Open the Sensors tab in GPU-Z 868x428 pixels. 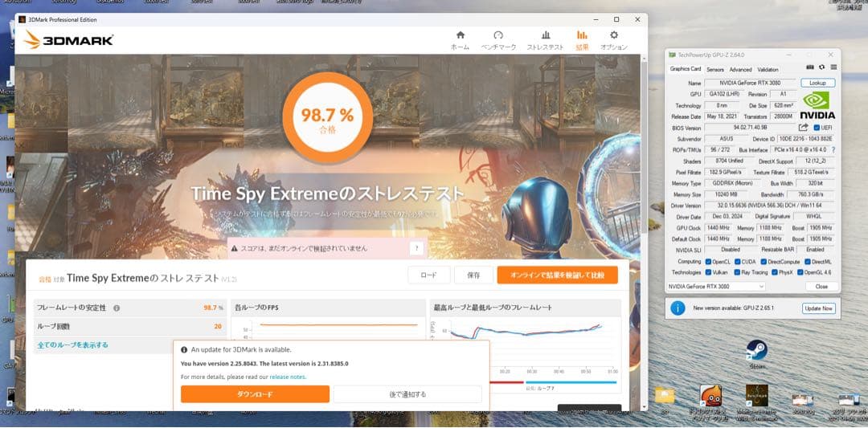coord(714,70)
